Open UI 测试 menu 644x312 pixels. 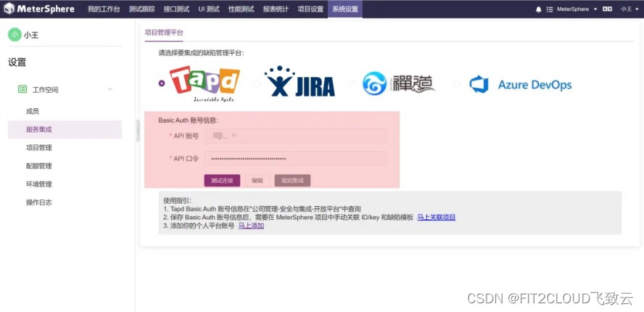pyautogui.click(x=209, y=9)
